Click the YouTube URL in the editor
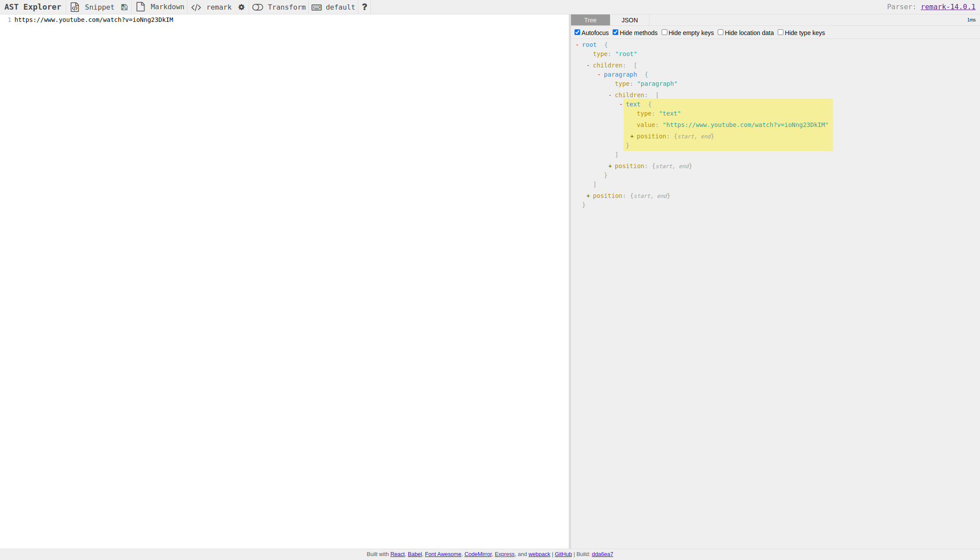Viewport: 980px width, 560px height. pos(94,20)
